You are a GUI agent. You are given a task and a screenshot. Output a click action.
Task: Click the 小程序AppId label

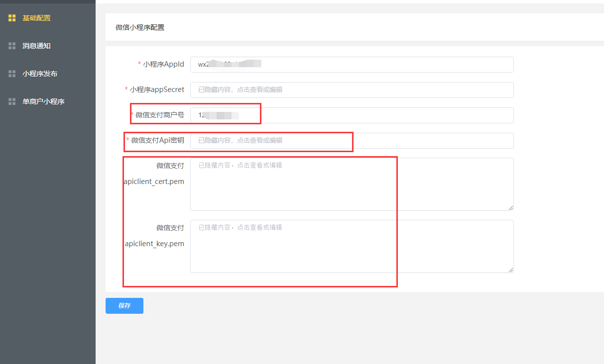coord(163,64)
